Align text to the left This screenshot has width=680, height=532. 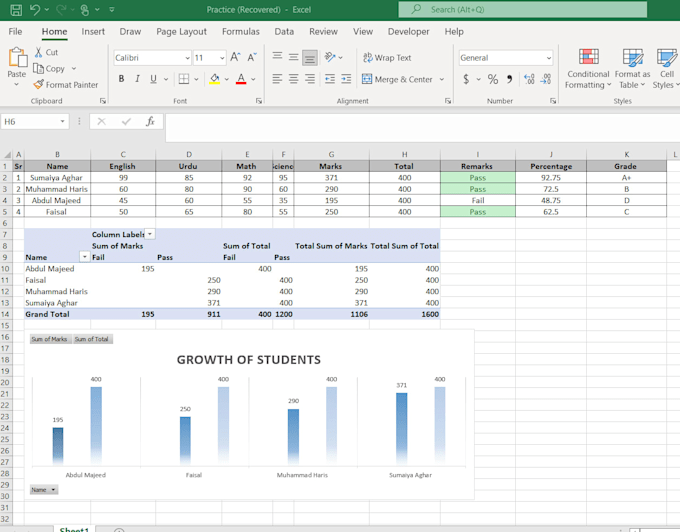coord(278,79)
